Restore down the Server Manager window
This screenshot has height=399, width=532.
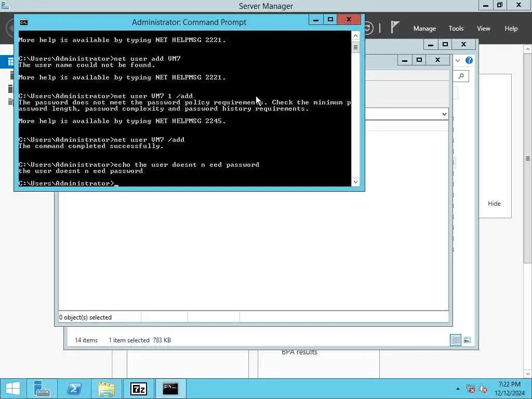coord(500,5)
